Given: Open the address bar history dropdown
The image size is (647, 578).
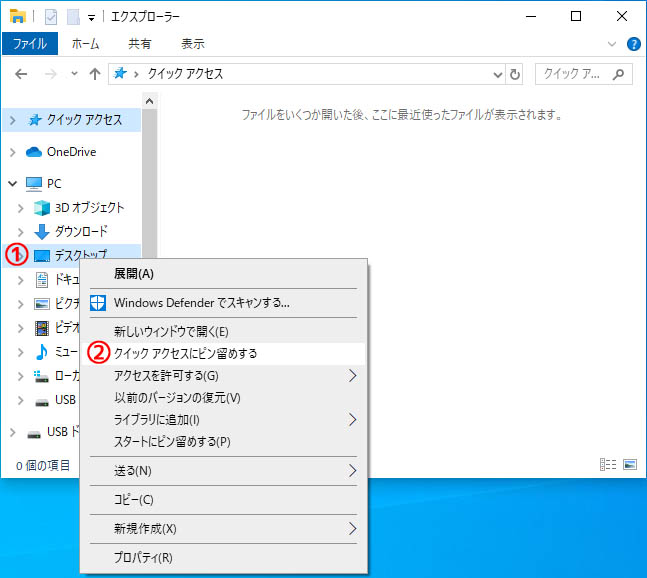Looking at the screenshot, I should point(498,75).
